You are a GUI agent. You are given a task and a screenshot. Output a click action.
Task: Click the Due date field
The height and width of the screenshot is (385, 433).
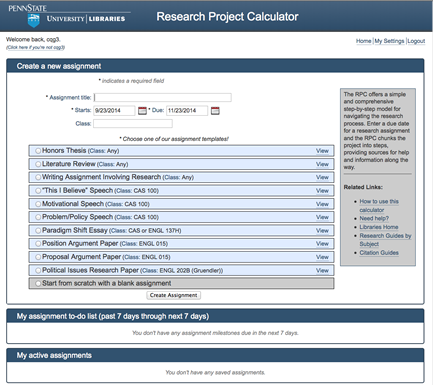[187, 111]
